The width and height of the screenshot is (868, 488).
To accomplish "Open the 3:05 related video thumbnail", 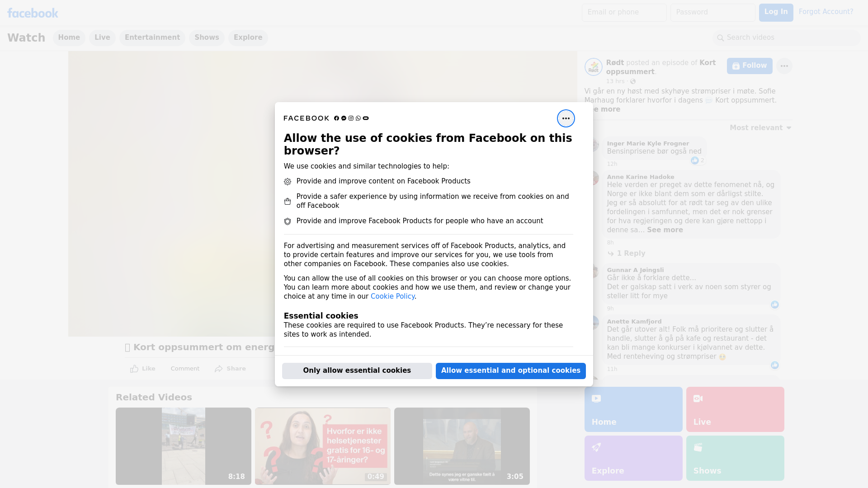I will (x=462, y=446).
